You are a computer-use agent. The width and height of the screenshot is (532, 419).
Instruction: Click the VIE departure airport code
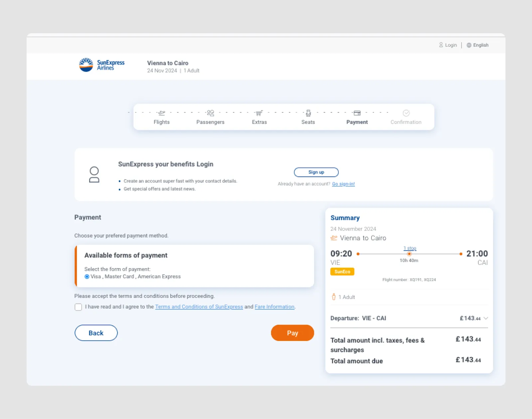click(335, 263)
